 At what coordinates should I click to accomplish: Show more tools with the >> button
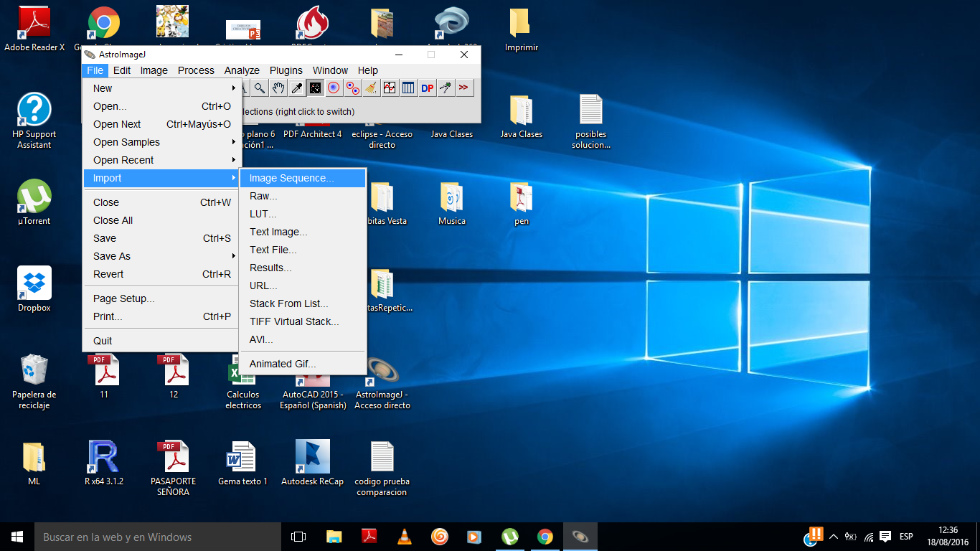(x=464, y=88)
